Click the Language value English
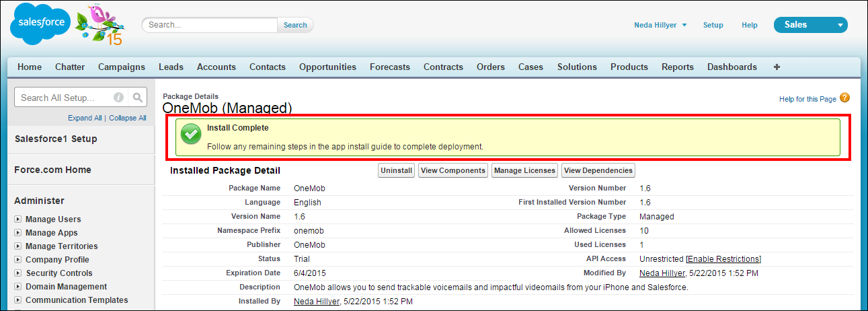 pyautogui.click(x=307, y=203)
